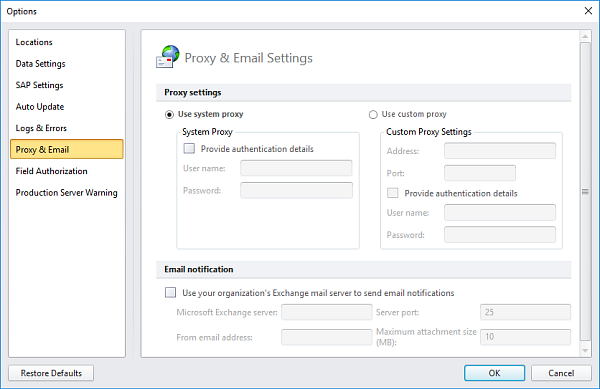Check Provide authentication details under Custom Proxy Settings
Image resolution: width=600 pixels, height=389 pixels.
point(393,193)
